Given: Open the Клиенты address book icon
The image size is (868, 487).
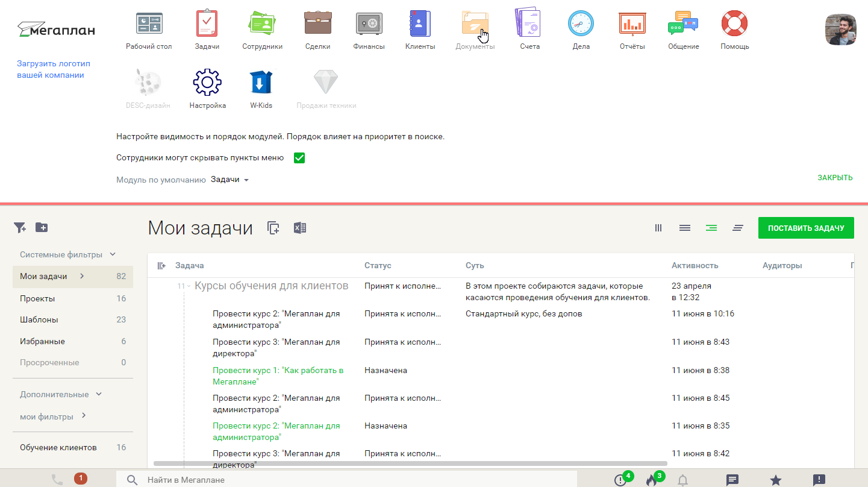Looking at the screenshot, I should [x=420, y=23].
